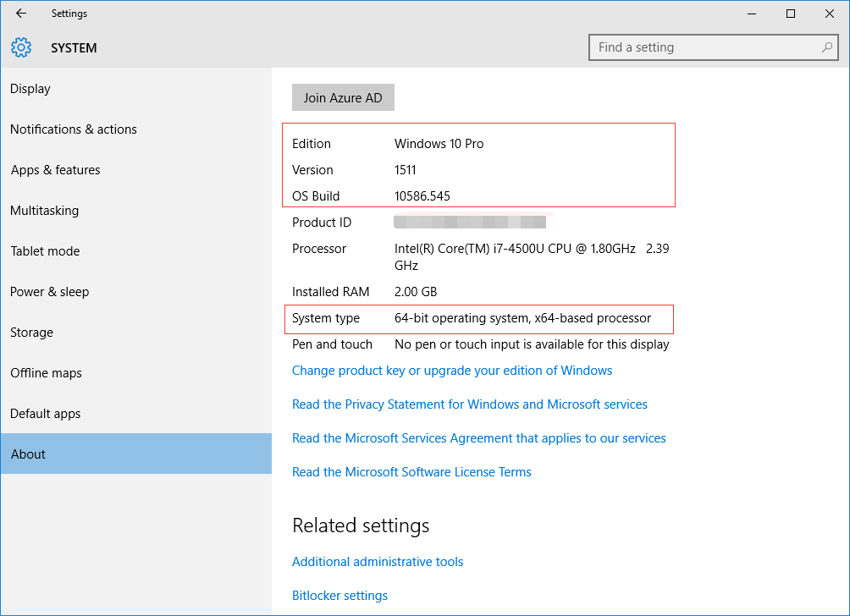Click the Version label
Screen dimensions: 850x616
[312, 170]
